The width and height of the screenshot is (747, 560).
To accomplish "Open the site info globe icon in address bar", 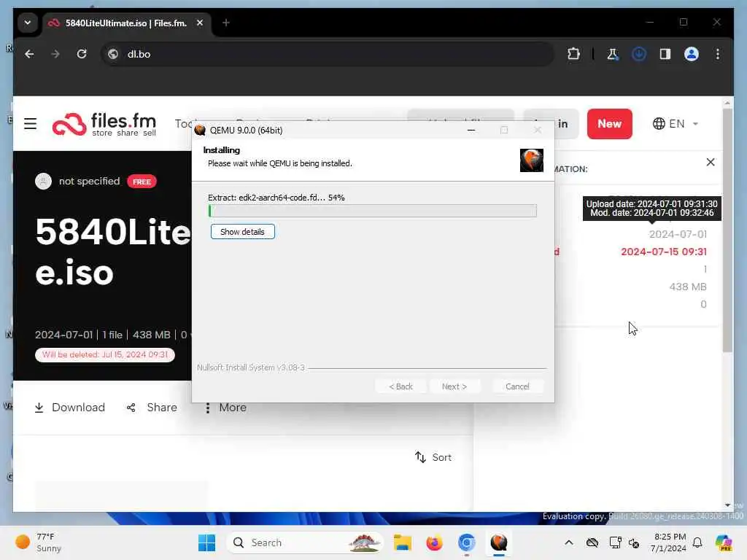I will tap(113, 54).
